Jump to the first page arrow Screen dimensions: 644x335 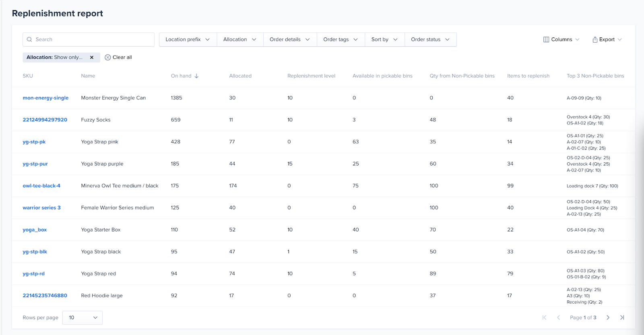click(x=544, y=318)
